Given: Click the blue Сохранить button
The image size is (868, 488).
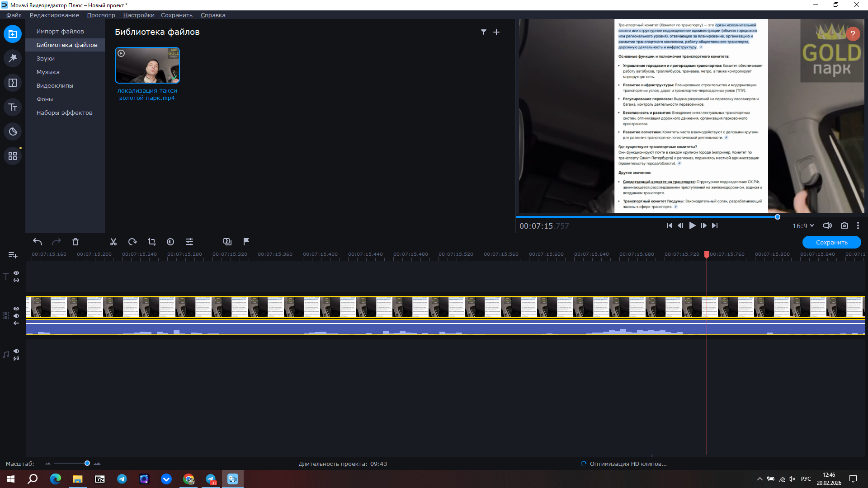Looking at the screenshot, I should coord(831,242).
